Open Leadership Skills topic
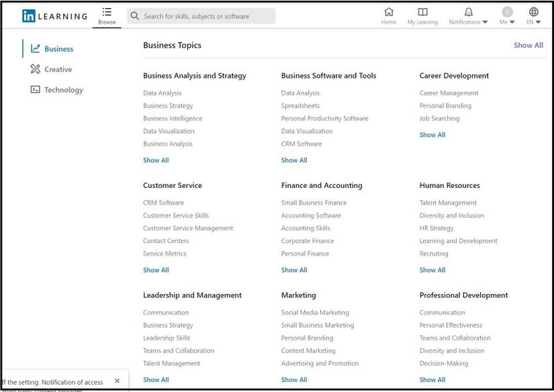The width and height of the screenshot is (554, 392). coord(167,338)
